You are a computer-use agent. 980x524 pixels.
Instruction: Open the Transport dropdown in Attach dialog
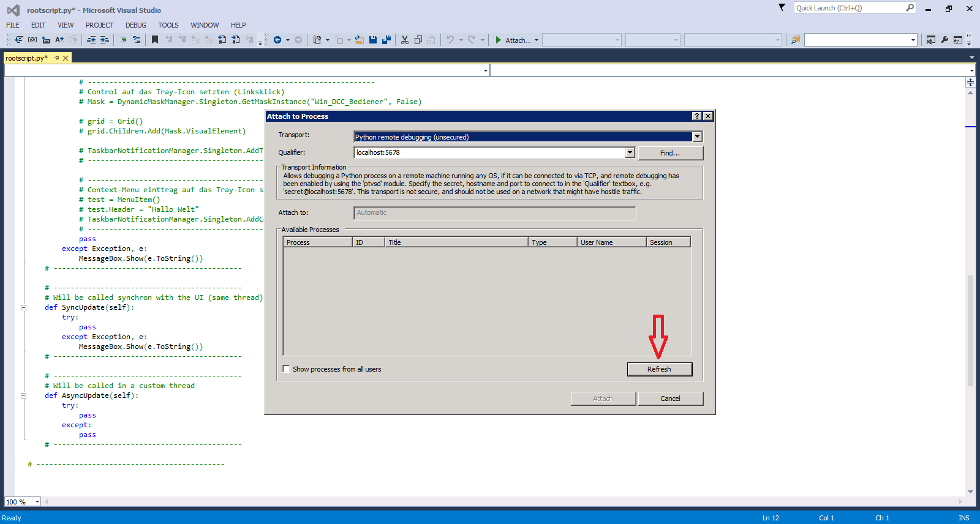tap(697, 137)
